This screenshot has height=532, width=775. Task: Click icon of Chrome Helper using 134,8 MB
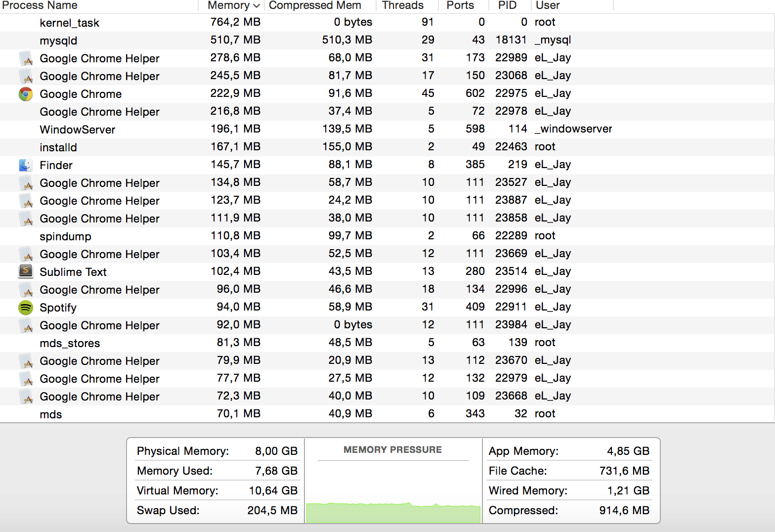pos(26,183)
